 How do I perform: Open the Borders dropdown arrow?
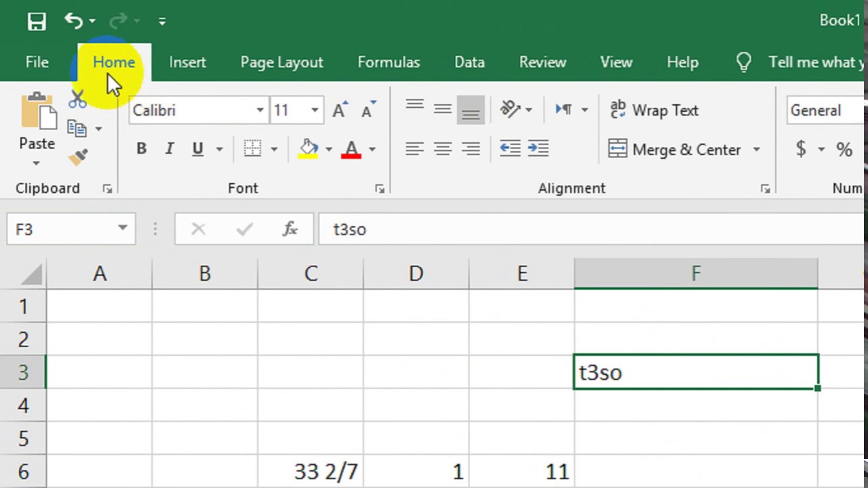tap(274, 149)
